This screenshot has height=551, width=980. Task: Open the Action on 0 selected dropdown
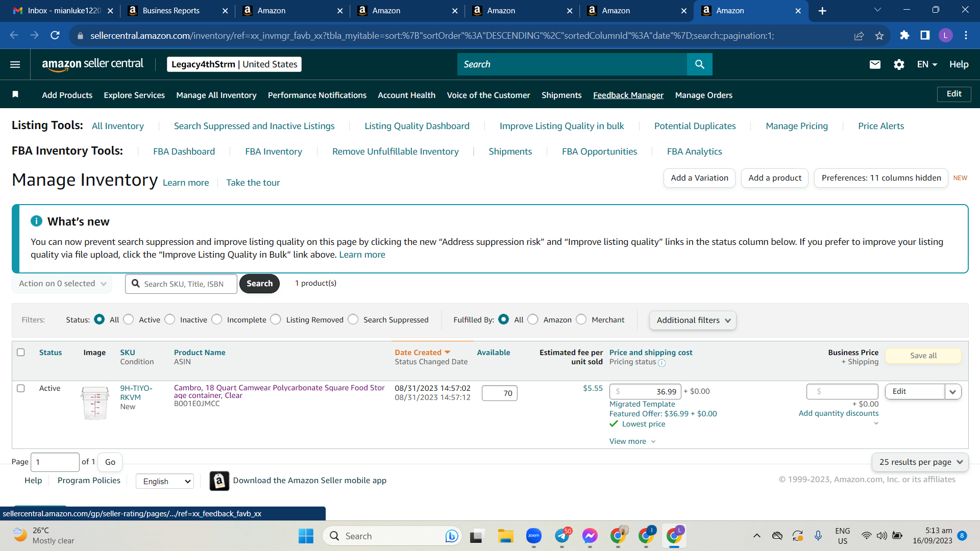click(x=62, y=284)
